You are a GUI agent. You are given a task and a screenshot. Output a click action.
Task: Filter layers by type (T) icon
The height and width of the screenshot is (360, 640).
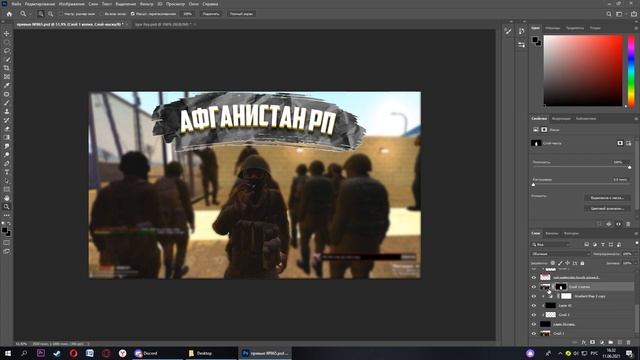click(603, 244)
